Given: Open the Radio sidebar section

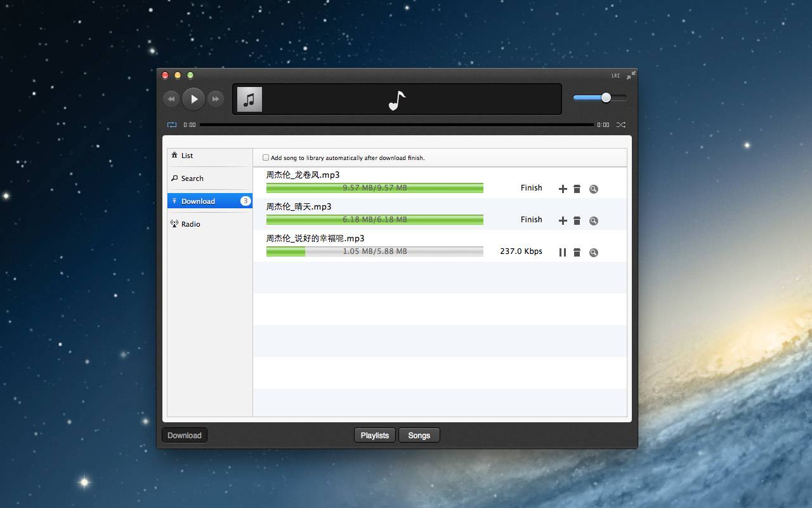Looking at the screenshot, I should click(210, 224).
